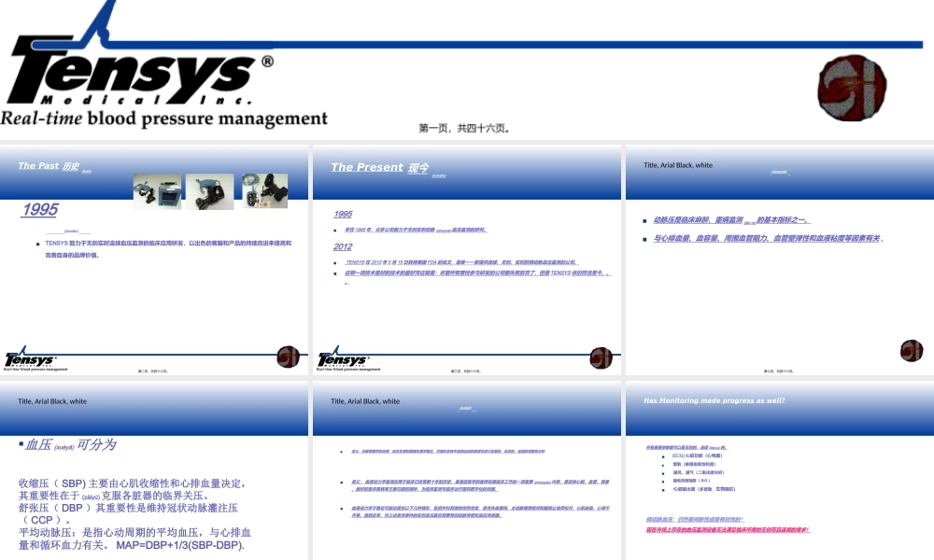The image size is (934, 560).
Task: Select the middle device photo in The Past slide
Action: (209, 190)
